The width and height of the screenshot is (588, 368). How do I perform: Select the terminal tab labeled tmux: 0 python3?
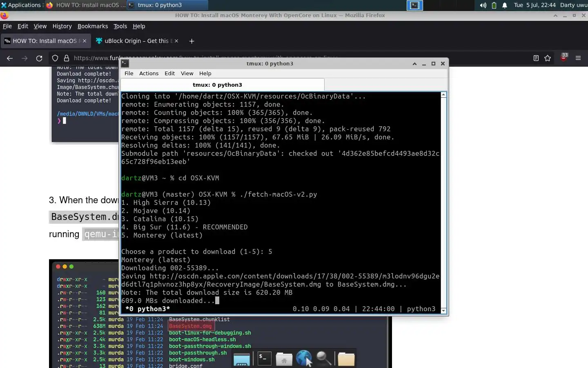[x=223, y=85]
